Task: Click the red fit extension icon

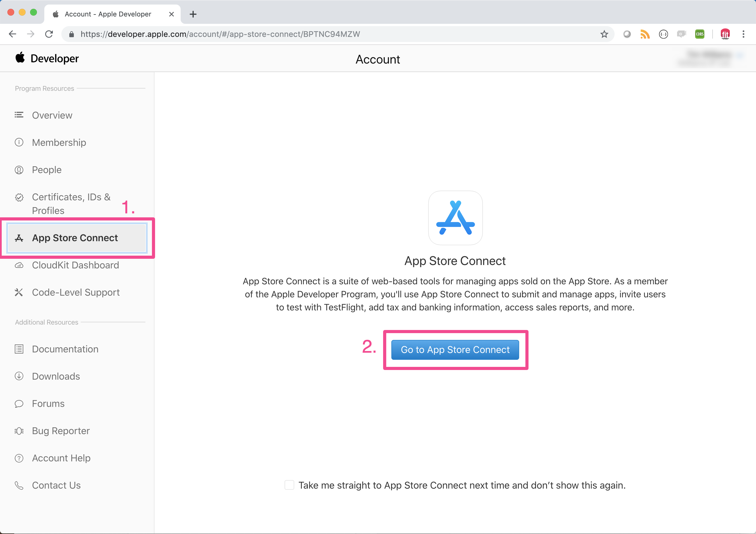Action: point(725,34)
